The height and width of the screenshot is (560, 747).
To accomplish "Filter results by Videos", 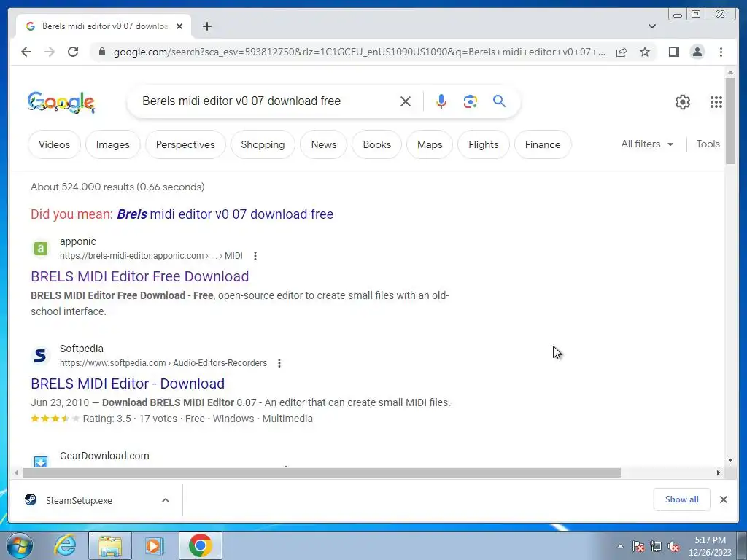I will (54, 144).
